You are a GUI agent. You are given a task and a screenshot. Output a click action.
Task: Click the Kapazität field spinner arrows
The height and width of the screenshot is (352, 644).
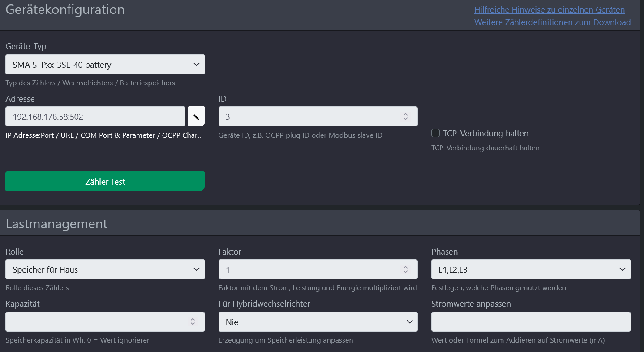(x=193, y=322)
